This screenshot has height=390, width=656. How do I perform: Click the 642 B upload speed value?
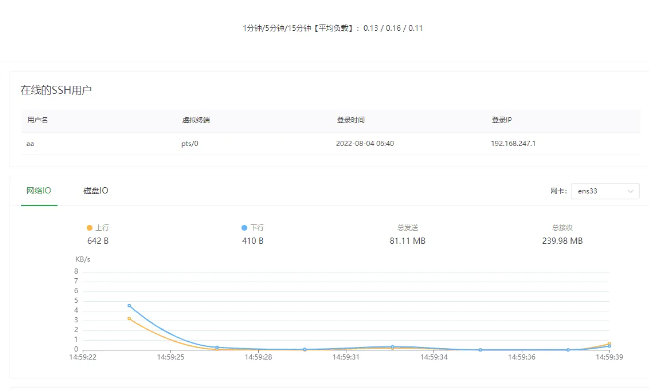coord(98,241)
